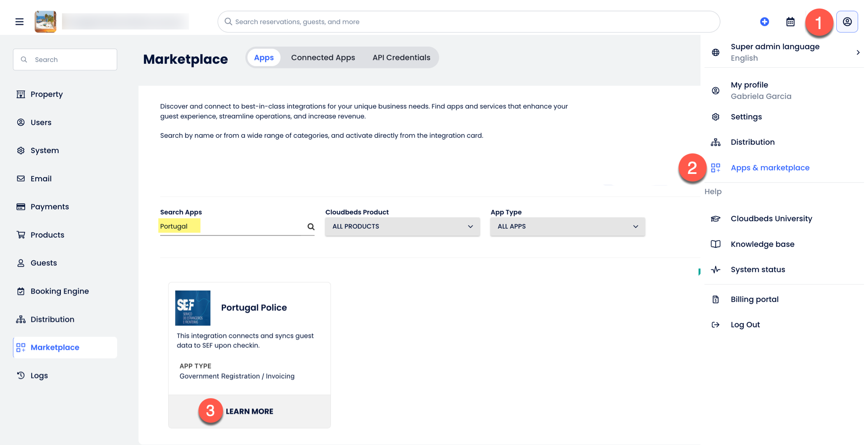
Task: Expand the App Type dropdown
Action: pyautogui.click(x=567, y=226)
